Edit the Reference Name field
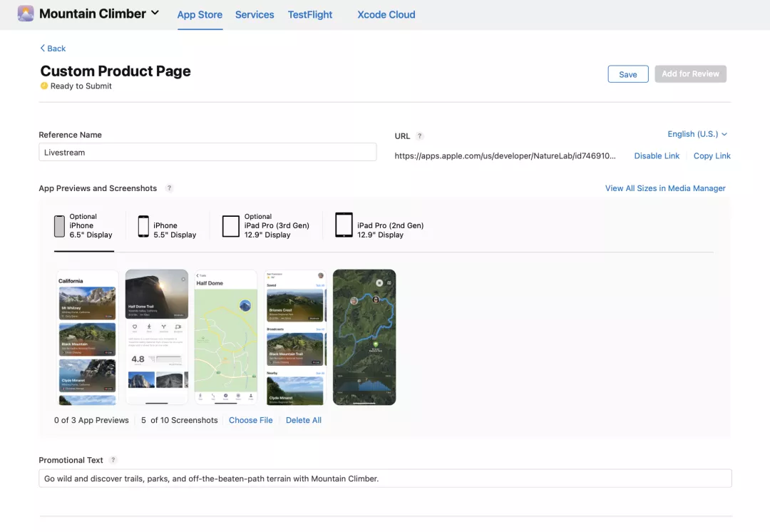Screen dimensions: 770x532 click(207, 153)
